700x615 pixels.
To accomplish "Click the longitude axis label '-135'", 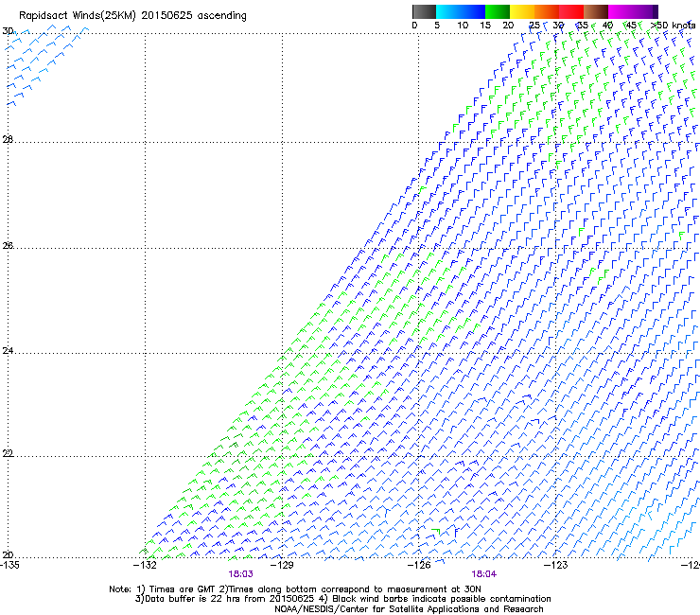I will (9, 566).
